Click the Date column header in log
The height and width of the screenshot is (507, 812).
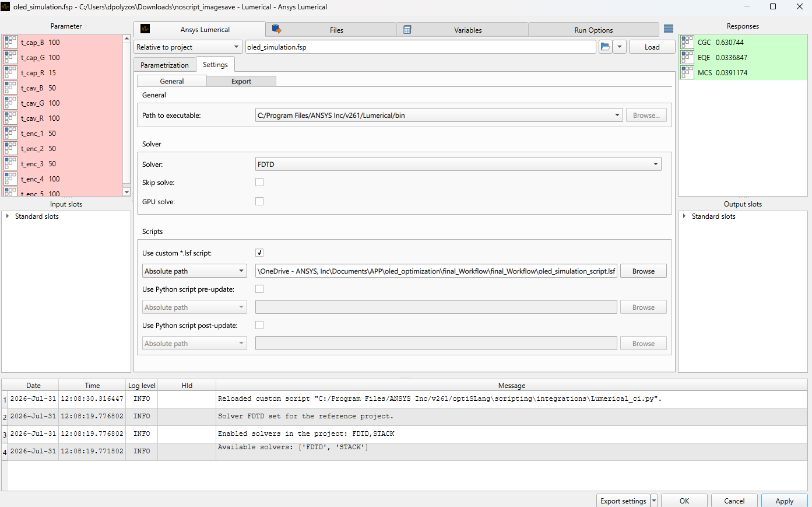pyautogui.click(x=33, y=385)
